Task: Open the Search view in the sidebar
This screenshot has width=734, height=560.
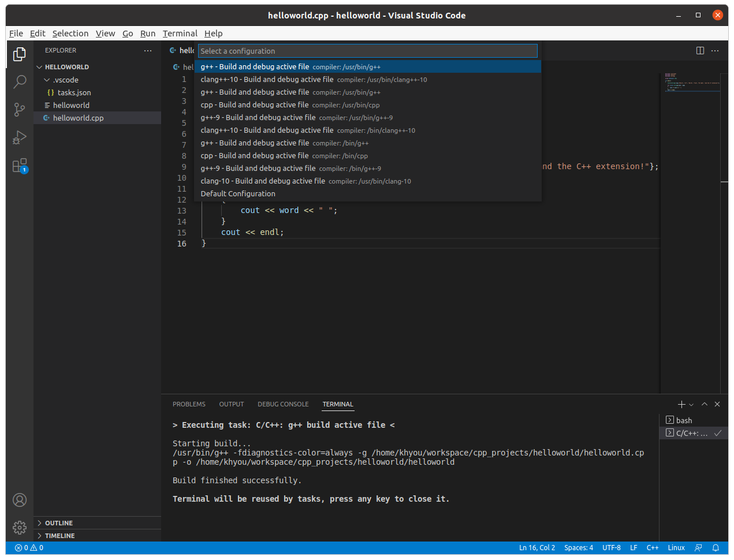Action: [x=20, y=81]
